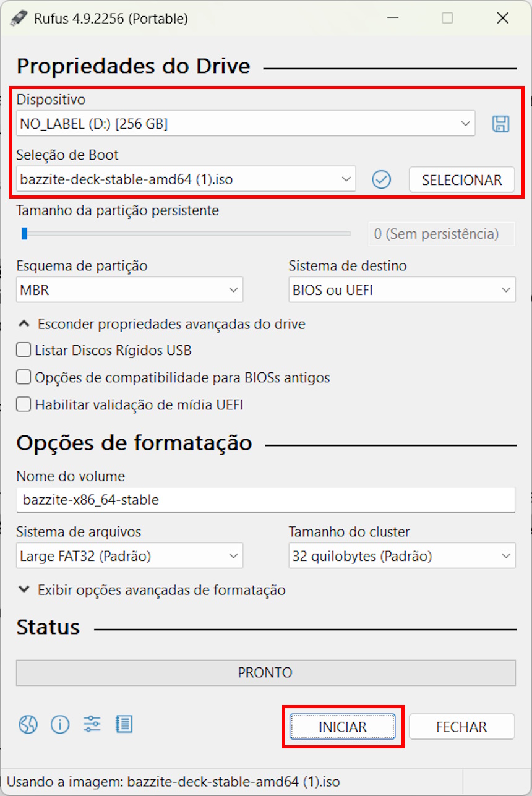Show about information with the info icon
The height and width of the screenshot is (796, 532).
coord(60,724)
